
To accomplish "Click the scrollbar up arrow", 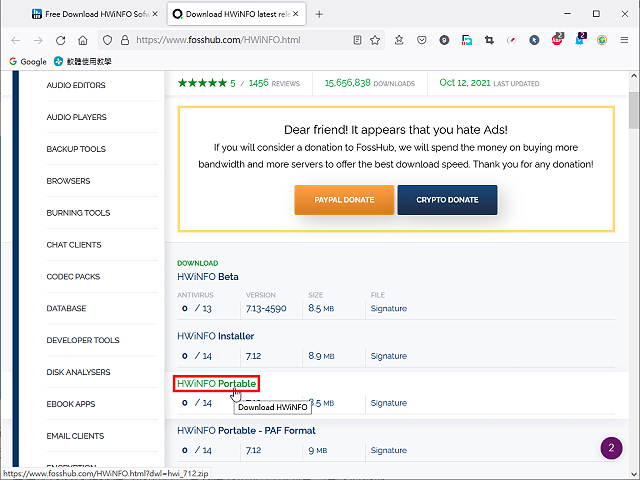I will [x=634, y=76].
